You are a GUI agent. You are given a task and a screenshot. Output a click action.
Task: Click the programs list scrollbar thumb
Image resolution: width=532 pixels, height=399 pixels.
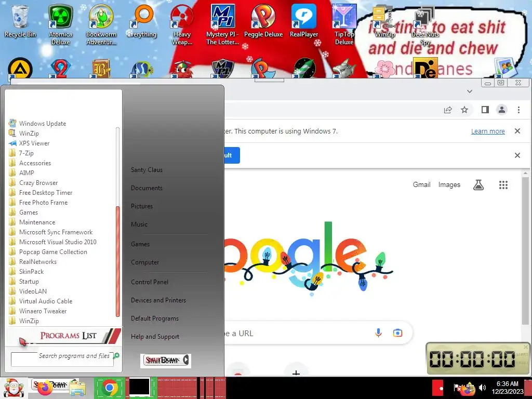(x=118, y=261)
